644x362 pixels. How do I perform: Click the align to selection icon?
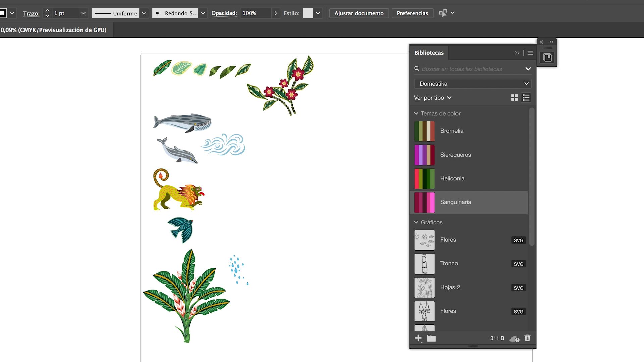click(443, 13)
